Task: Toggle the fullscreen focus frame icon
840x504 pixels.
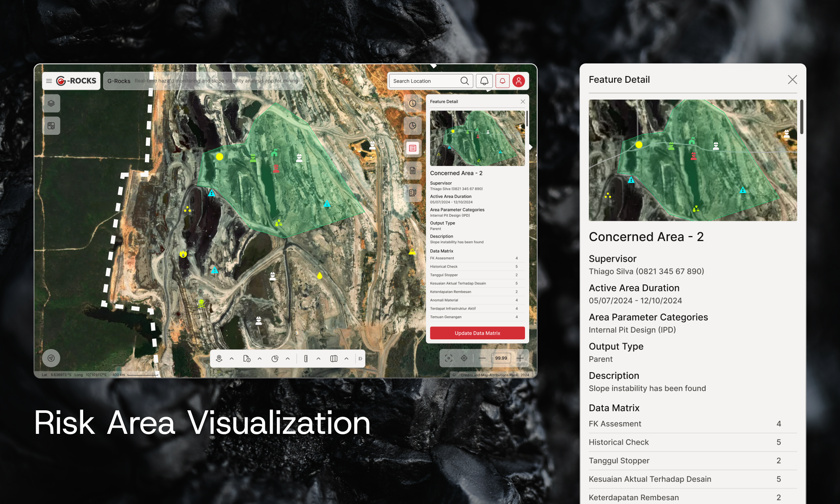Action: click(x=449, y=358)
